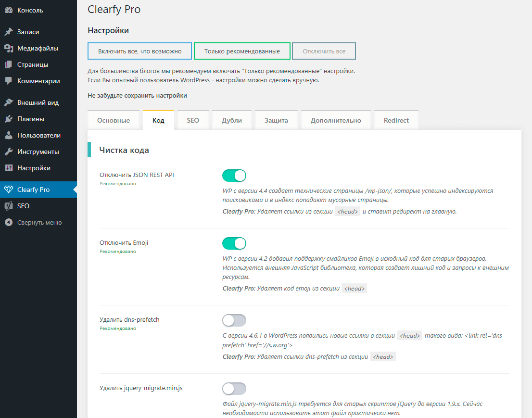Enable the Удалить jquery-migrate.min.js switch
Screen dimensions: 532x418
coord(234,389)
